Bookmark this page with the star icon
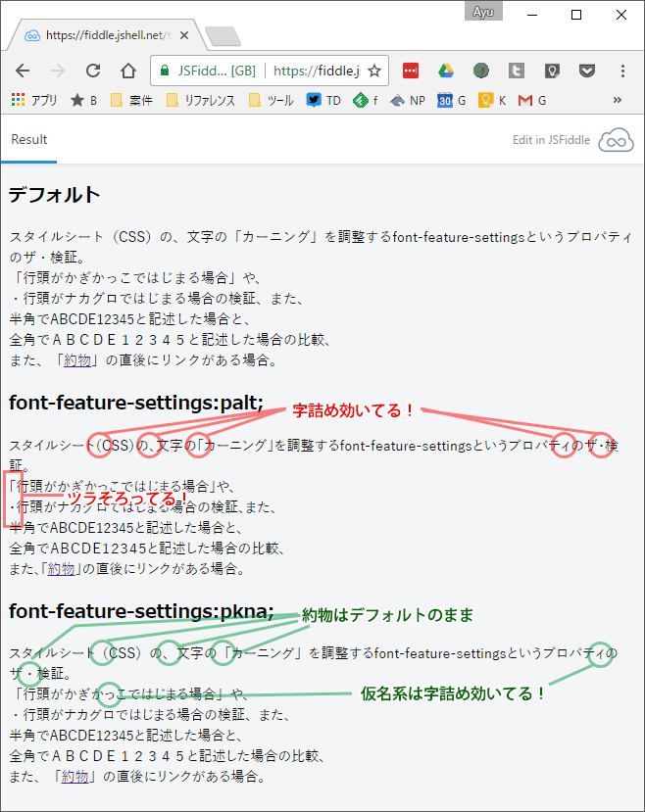645x812 pixels. point(373,71)
